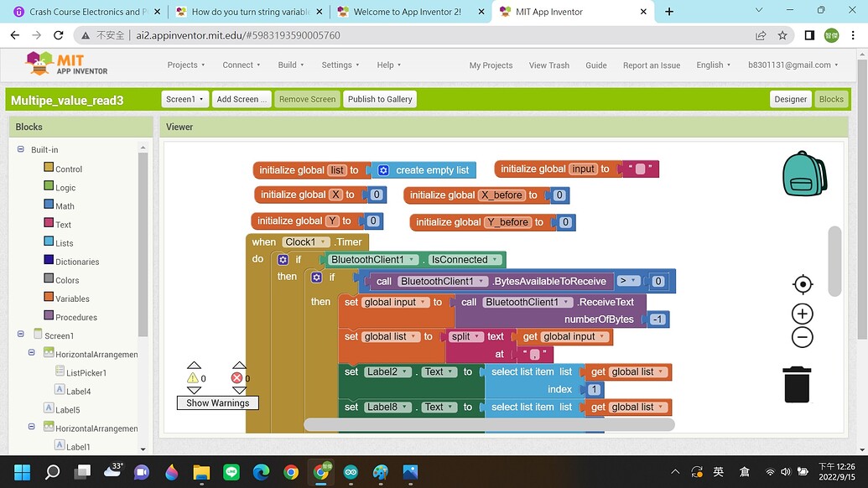Screen dimensions: 868x488
Task: Toggle the yellow warning counter indicator
Action: tap(194, 378)
